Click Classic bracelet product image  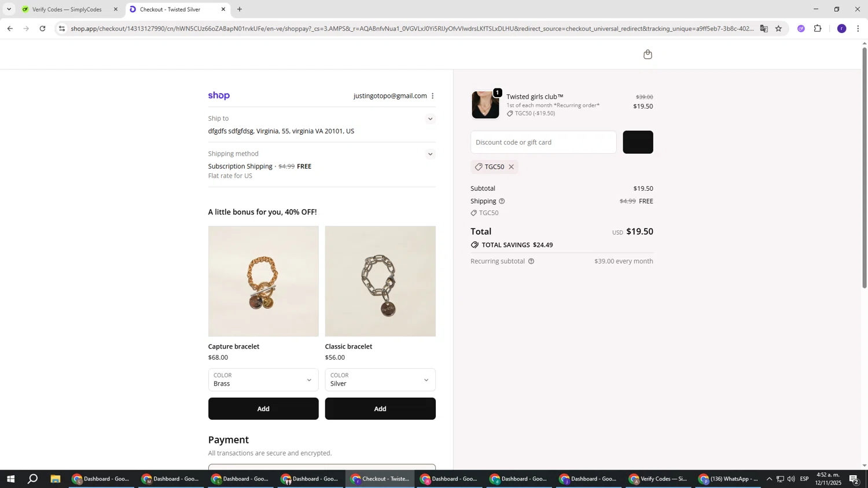coord(380,281)
